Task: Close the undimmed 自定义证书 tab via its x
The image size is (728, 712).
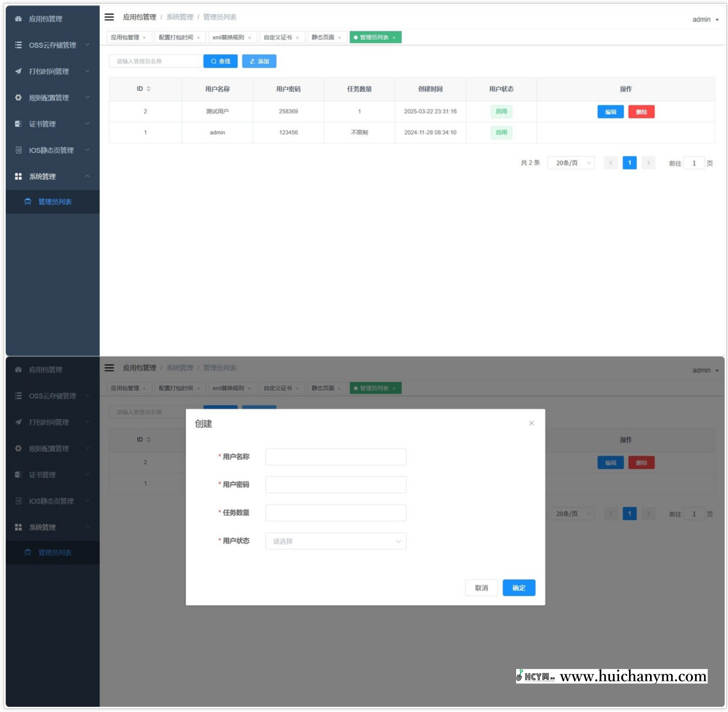Action: (x=297, y=38)
